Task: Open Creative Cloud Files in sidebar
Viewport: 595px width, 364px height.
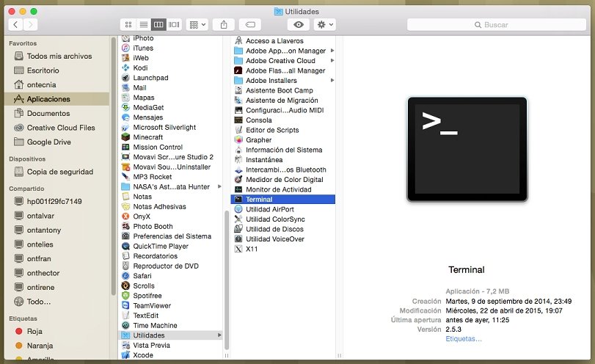Action: [x=57, y=128]
